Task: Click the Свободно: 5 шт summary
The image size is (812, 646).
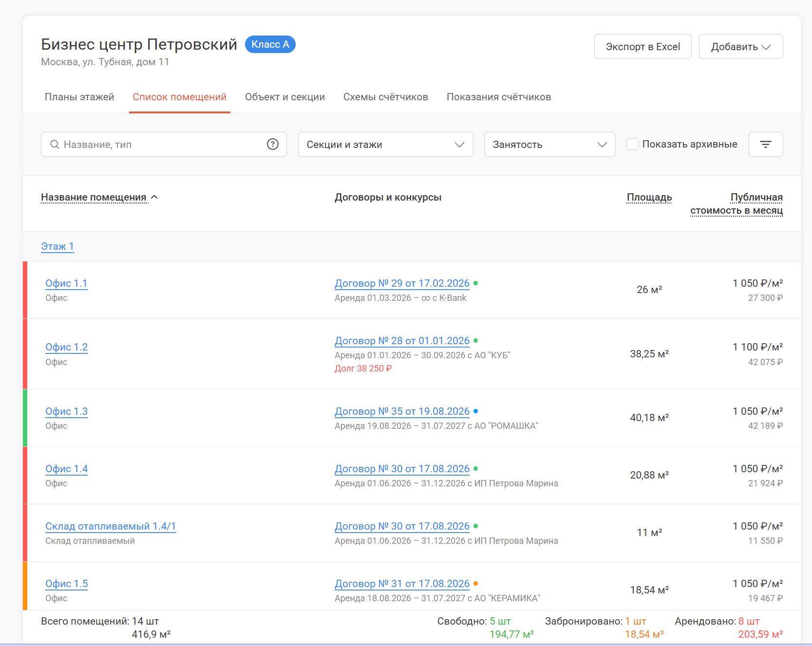Action: pos(474,621)
